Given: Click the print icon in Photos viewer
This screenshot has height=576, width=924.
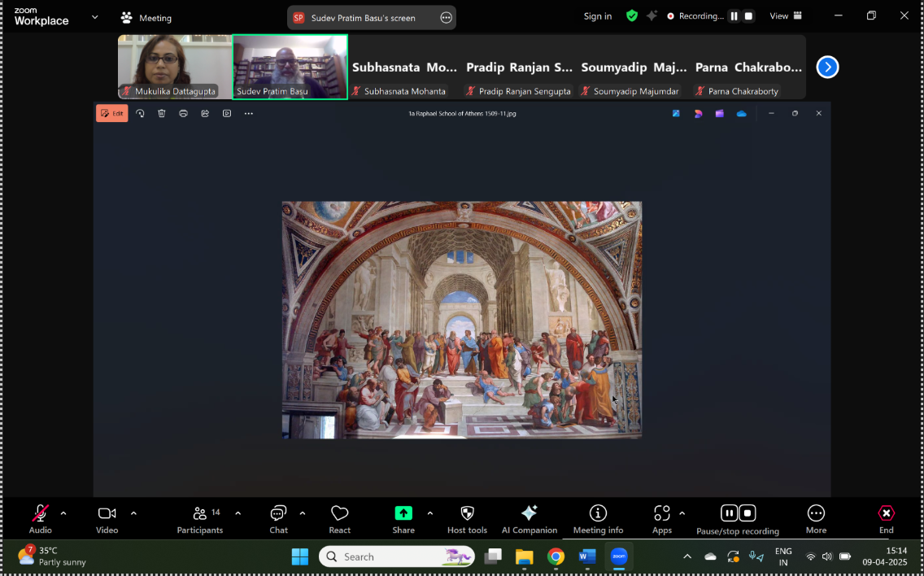Looking at the screenshot, I should tap(183, 113).
